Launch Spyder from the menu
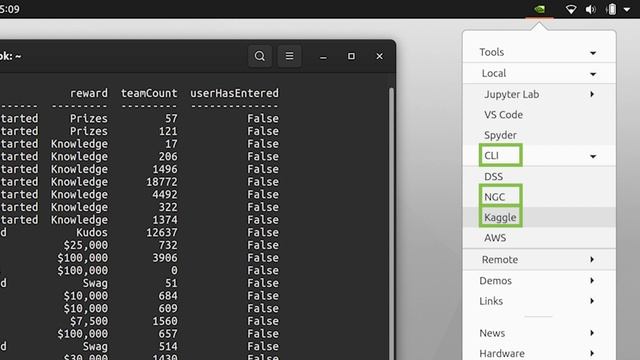 tap(539, 135)
